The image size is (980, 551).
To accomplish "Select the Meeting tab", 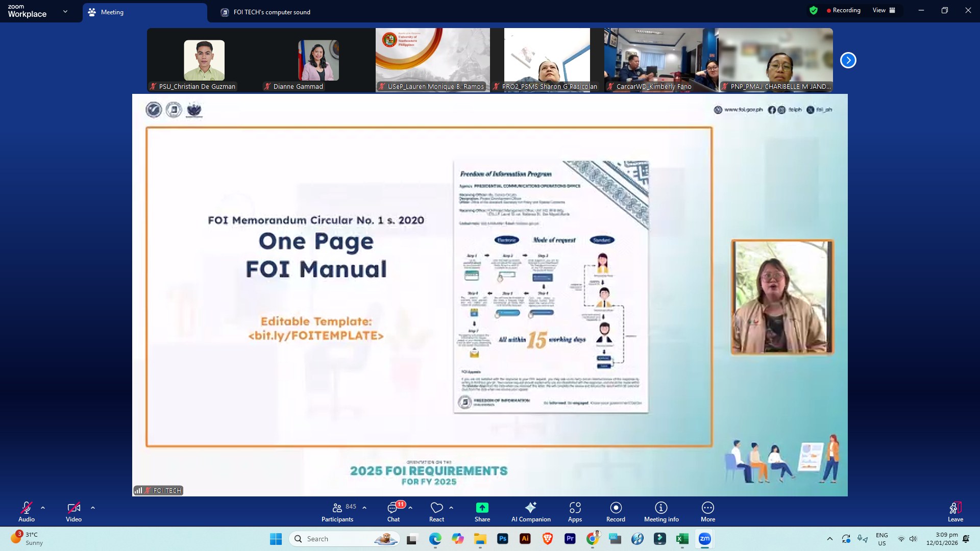I will click(x=145, y=12).
